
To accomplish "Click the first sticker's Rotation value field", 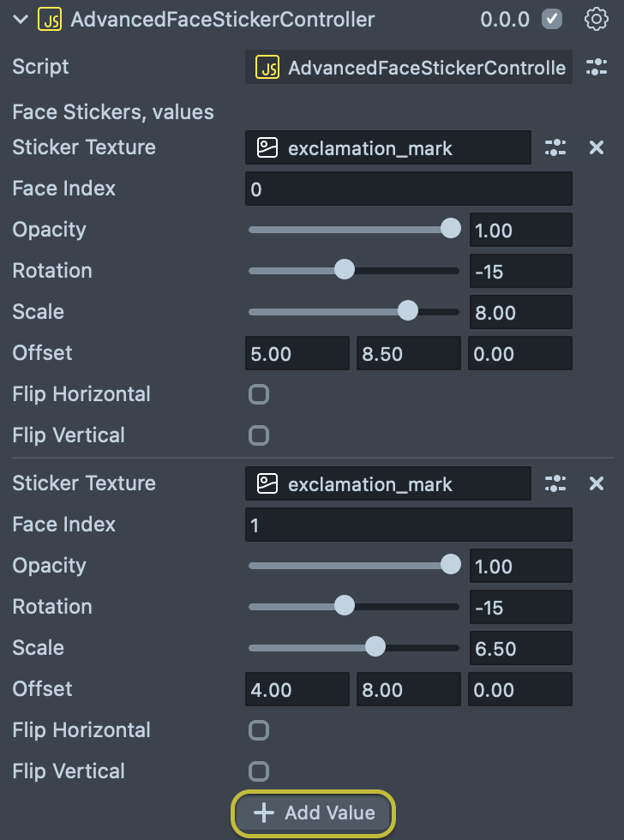I will click(520, 271).
